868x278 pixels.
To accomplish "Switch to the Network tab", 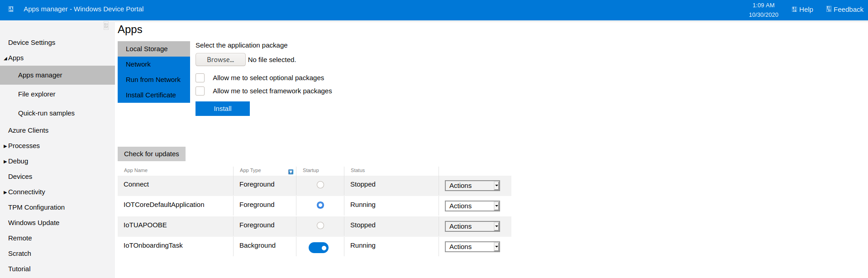I will pos(138,64).
